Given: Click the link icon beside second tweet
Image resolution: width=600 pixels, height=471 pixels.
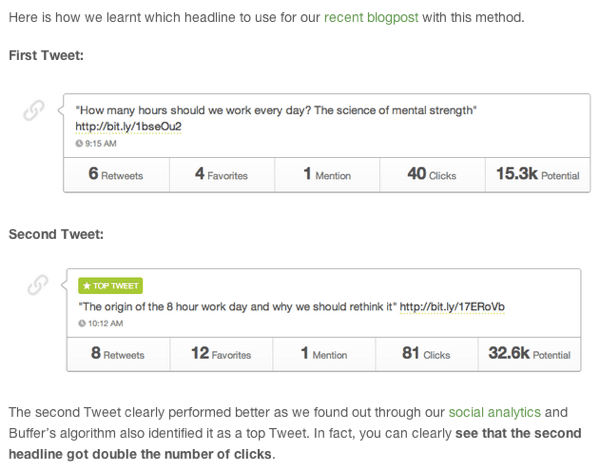Looking at the screenshot, I should pos(38,285).
